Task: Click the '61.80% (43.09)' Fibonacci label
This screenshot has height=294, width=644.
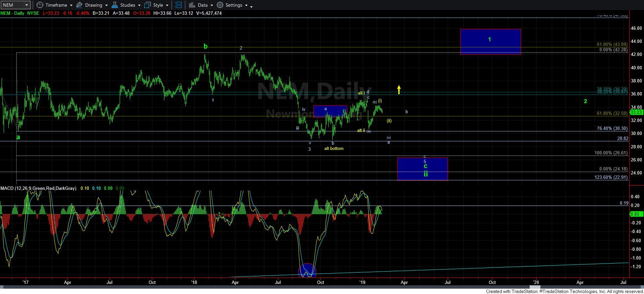Action: (612, 45)
